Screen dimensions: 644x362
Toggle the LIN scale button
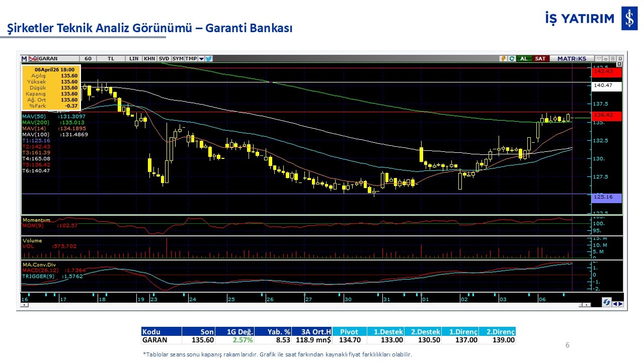134,59
